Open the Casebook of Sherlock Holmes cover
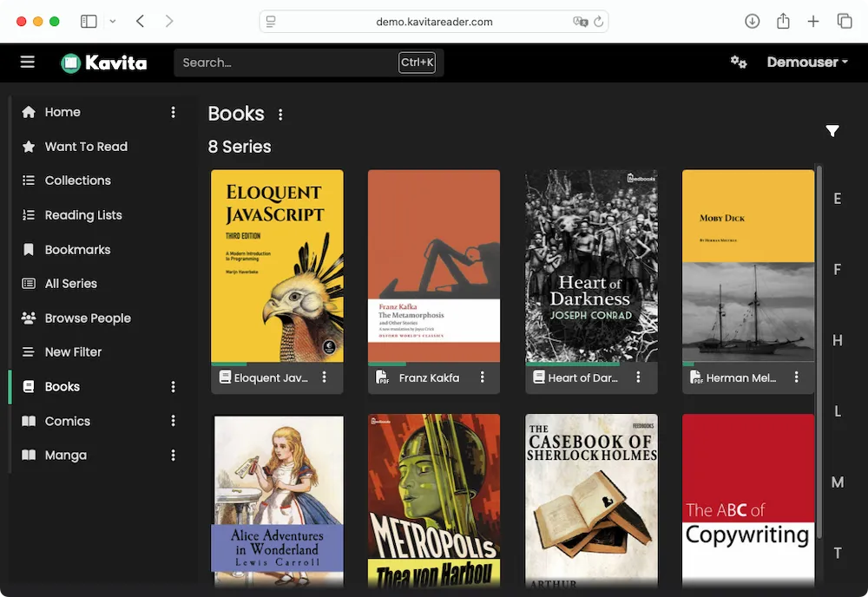The width and height of the screenshot is (868, 597). click(x=591, y=501)
